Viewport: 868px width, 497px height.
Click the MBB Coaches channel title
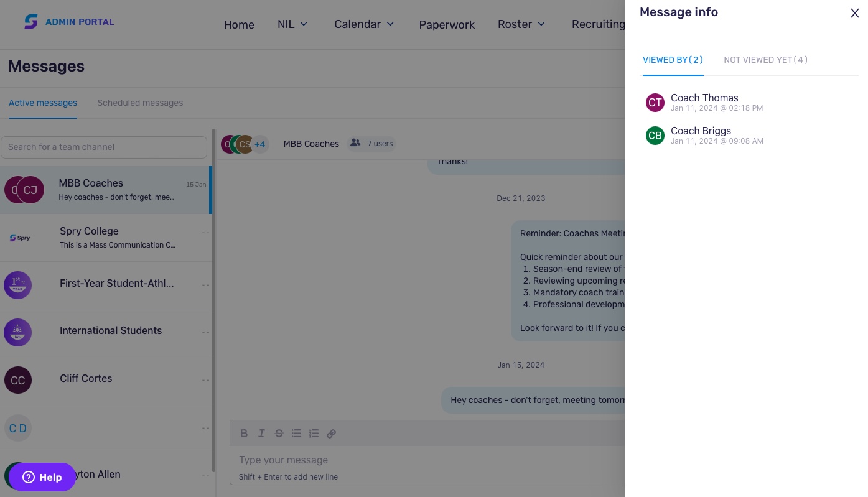click(311, 144)
